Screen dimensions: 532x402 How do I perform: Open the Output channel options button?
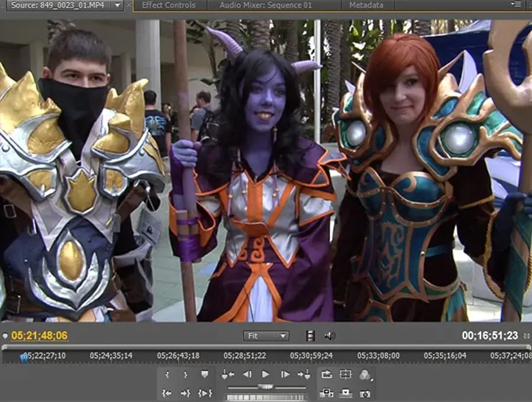click(x=365, y=375)
